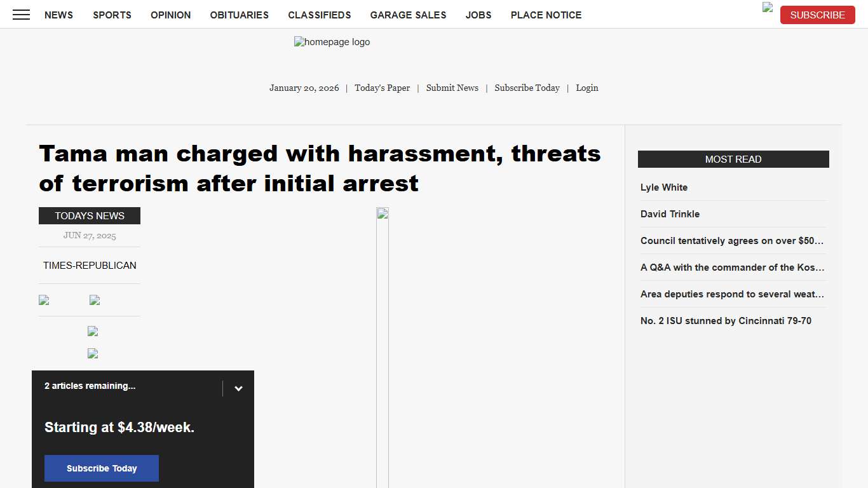Click the small icon left of red Subscribe button

click(x=768, y=8)
